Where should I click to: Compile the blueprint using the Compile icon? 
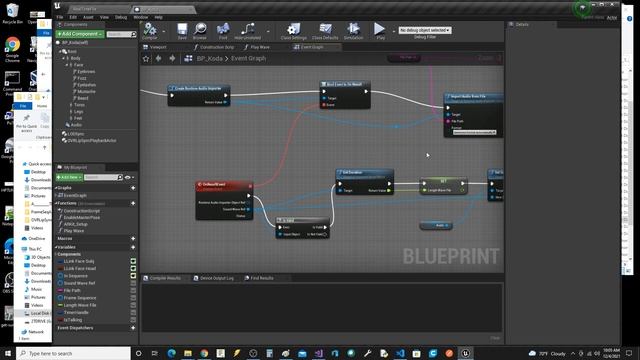click(150, 31)
